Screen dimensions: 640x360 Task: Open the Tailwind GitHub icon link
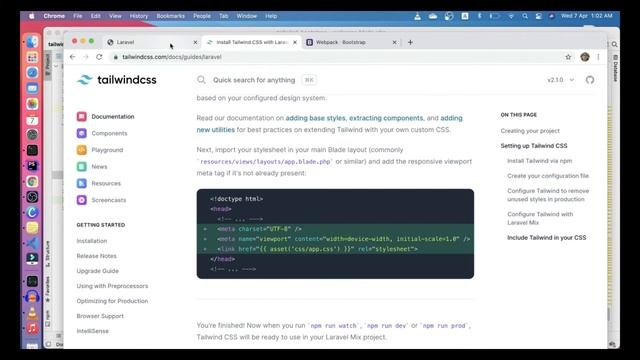pos(590,80)
